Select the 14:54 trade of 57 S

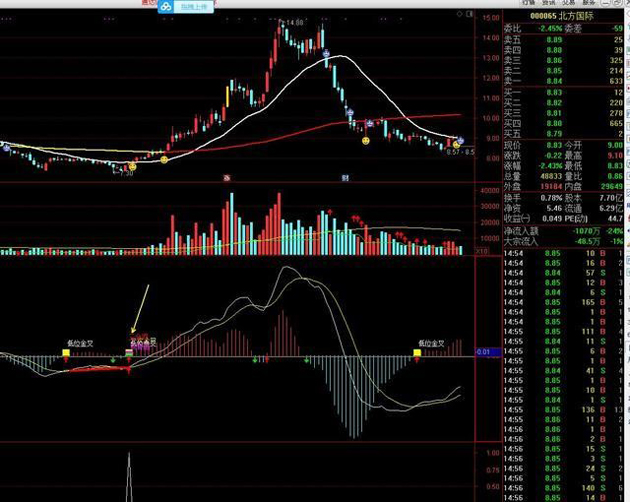(x=563, y=273)
